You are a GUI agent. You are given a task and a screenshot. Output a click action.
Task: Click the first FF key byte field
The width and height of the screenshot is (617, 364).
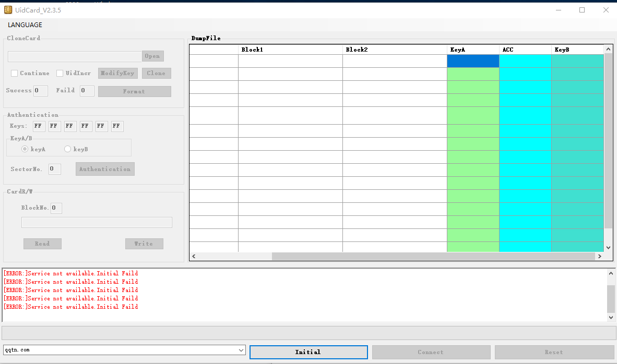pyautogui.click(x=39, y=126)
